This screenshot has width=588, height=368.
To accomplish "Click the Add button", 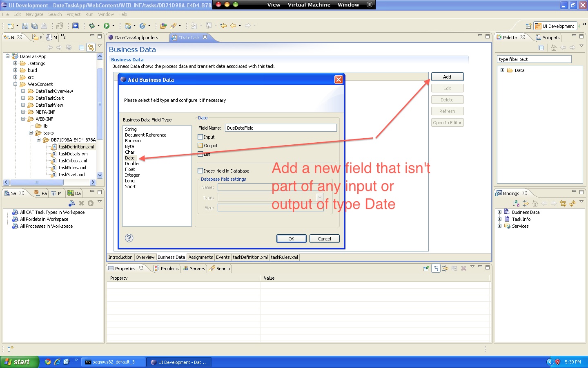I will (x=447, y=77).
